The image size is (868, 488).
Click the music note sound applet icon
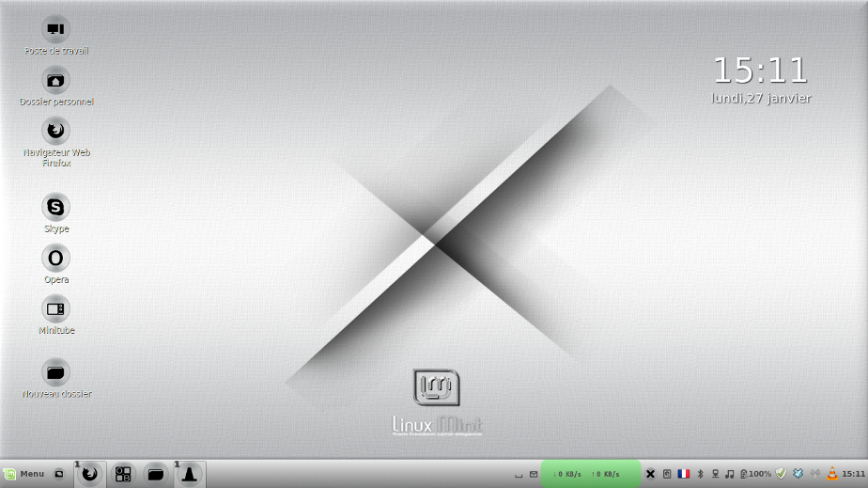coord(730,474)
